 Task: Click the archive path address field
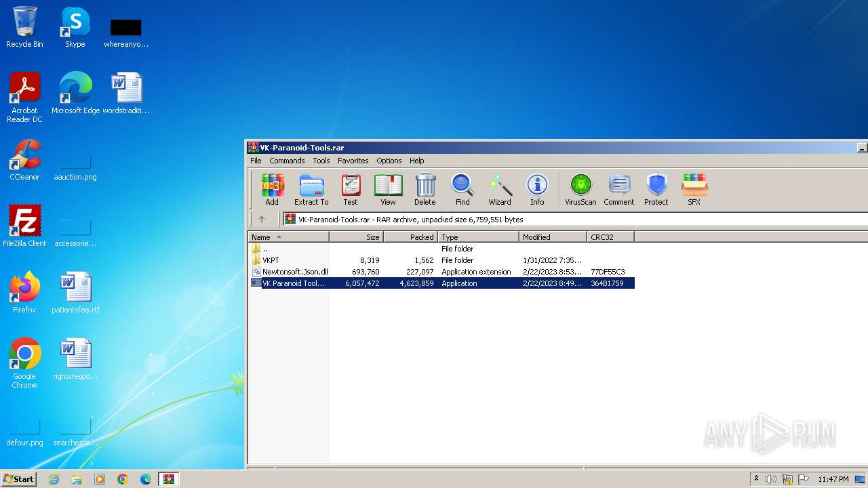(575, 219)
